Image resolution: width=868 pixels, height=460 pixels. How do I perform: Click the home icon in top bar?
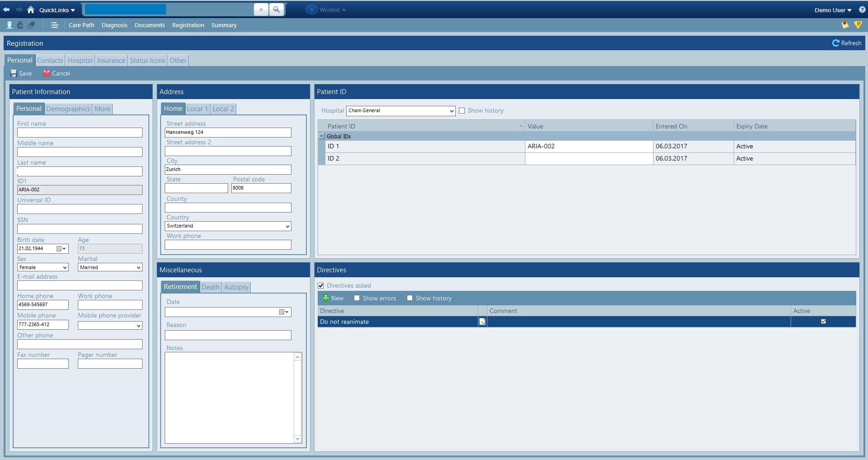(31, 9)
